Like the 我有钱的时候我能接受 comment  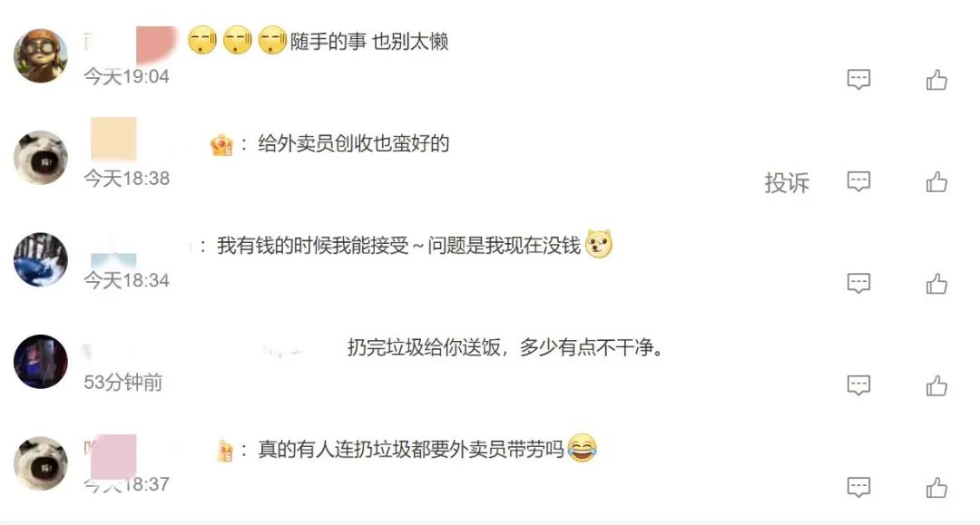(936, 284)
